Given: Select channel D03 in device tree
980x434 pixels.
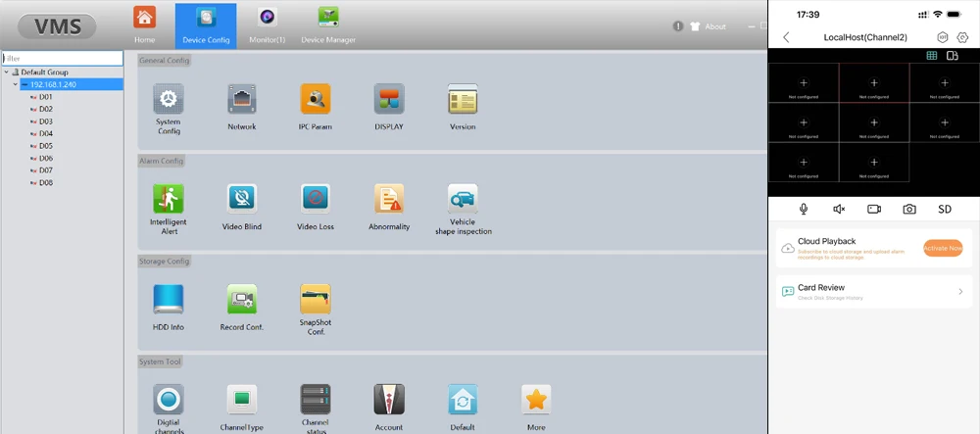Looking at the screenshot, I should point(46,121).
